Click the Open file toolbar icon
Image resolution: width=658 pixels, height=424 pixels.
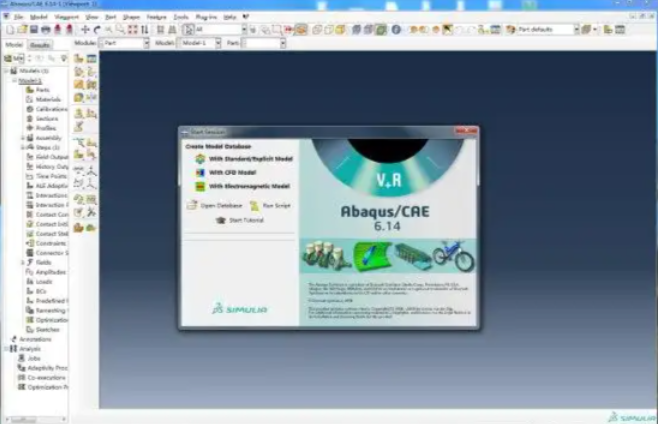(22, 29)
